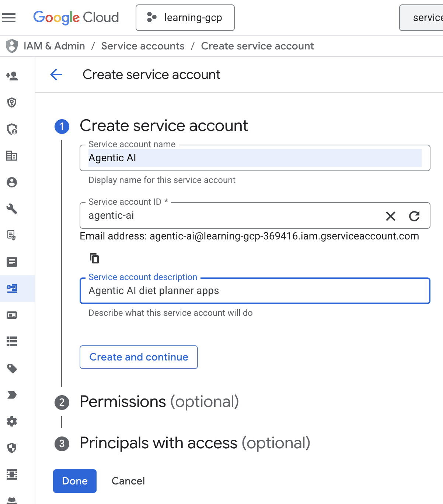Regenerate the service account ID
This screenshot has height=504, width=443.
tap(414, 216)
